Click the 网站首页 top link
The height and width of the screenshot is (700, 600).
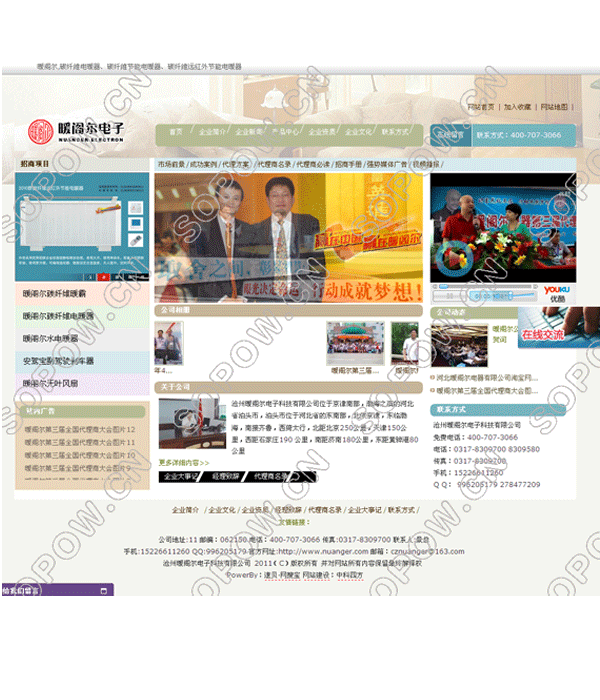click(x=480, y=107)
